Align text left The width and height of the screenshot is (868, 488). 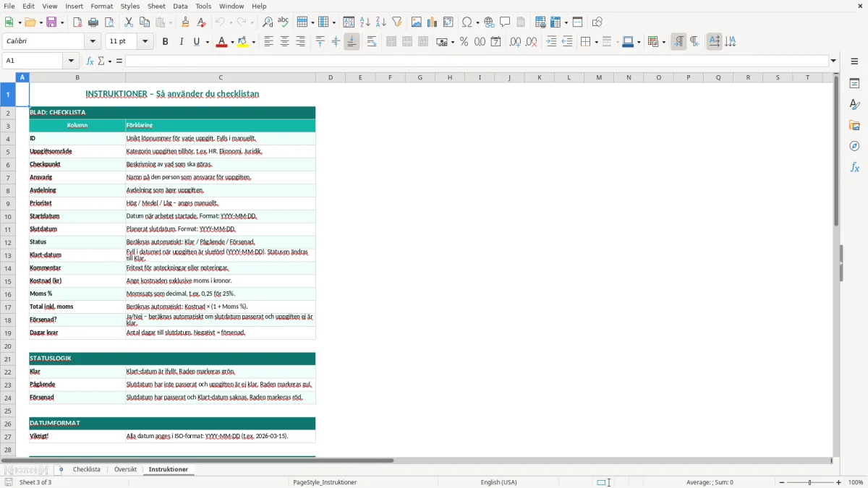tap(268, 42)
